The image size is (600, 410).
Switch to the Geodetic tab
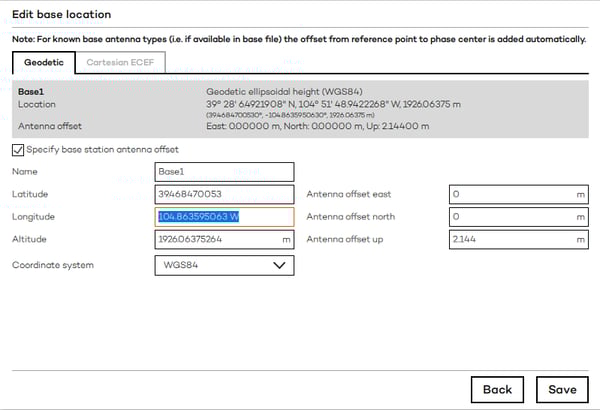tap(43, 62)
